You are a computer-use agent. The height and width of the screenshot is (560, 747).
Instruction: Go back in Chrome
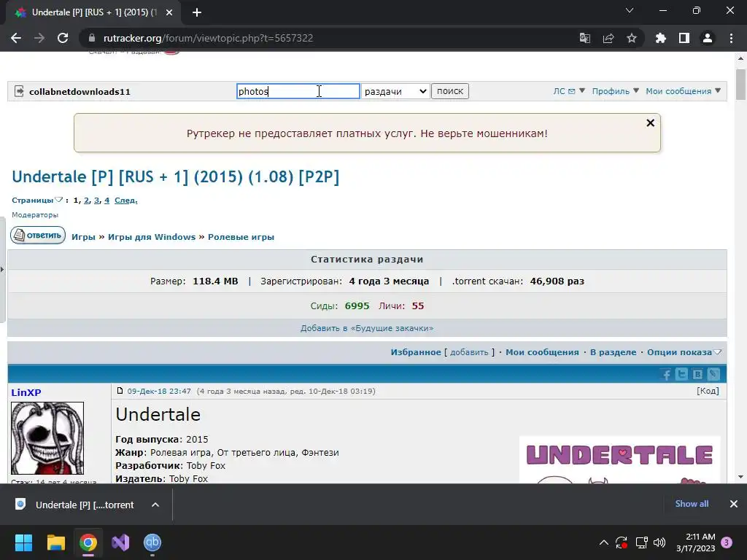click(x=16, y=38)
